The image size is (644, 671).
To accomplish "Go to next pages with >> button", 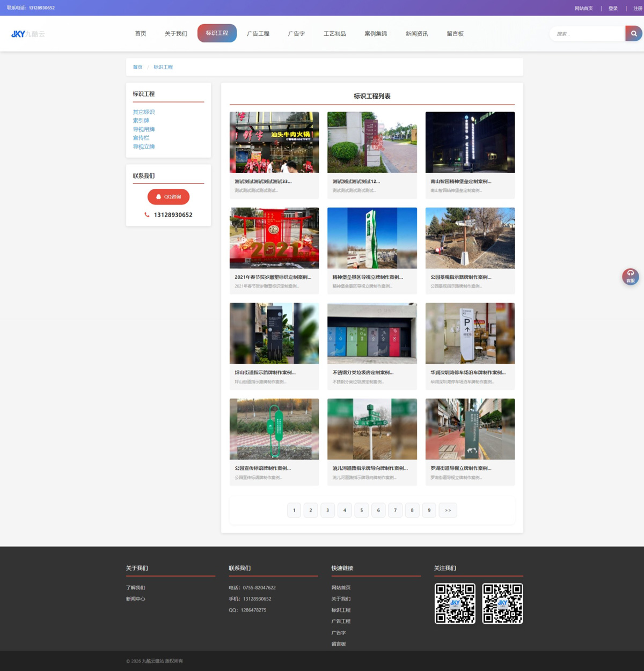I will (x=448, y=510).
